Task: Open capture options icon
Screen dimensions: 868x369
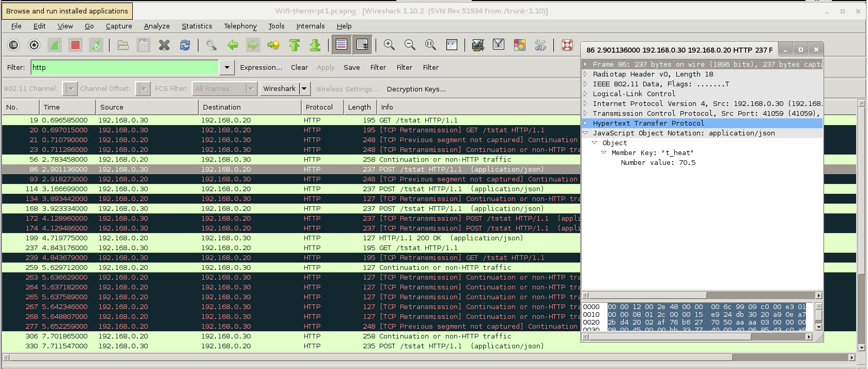Action: 34,45
